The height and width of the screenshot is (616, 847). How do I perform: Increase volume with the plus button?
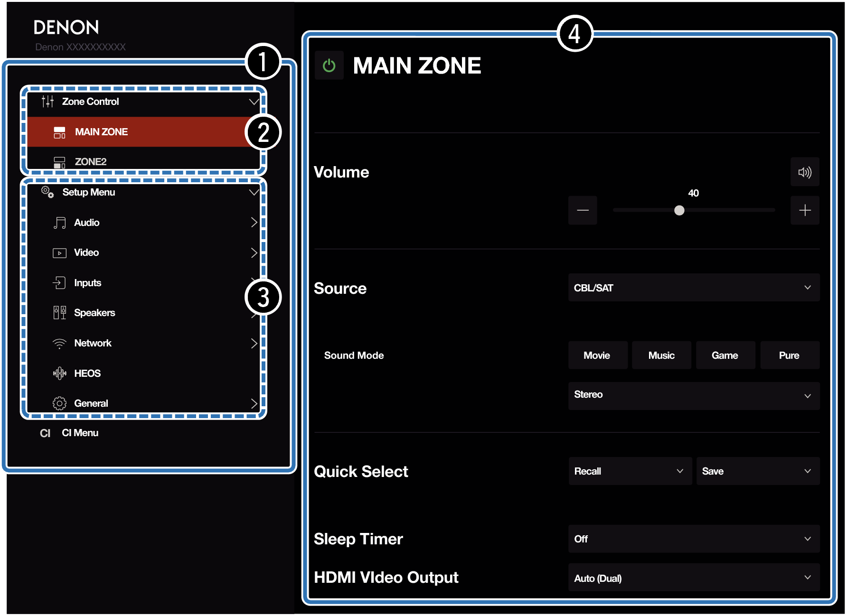(805, 210)
